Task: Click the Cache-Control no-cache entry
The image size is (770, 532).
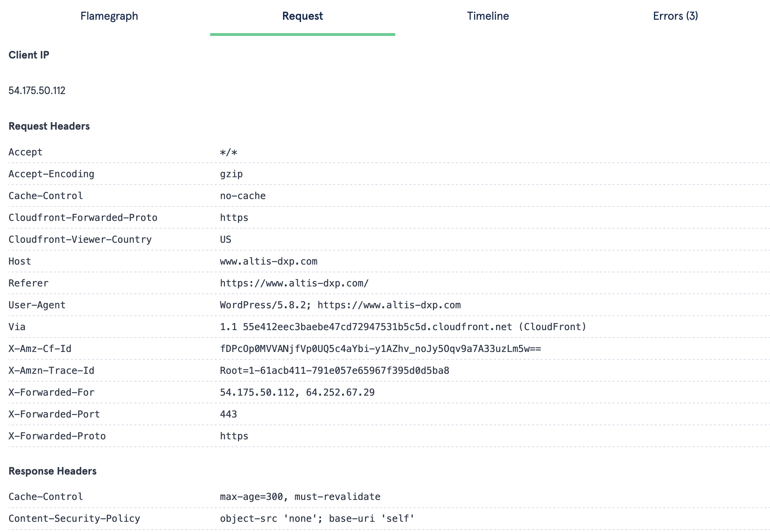Action: coord(243,196)
